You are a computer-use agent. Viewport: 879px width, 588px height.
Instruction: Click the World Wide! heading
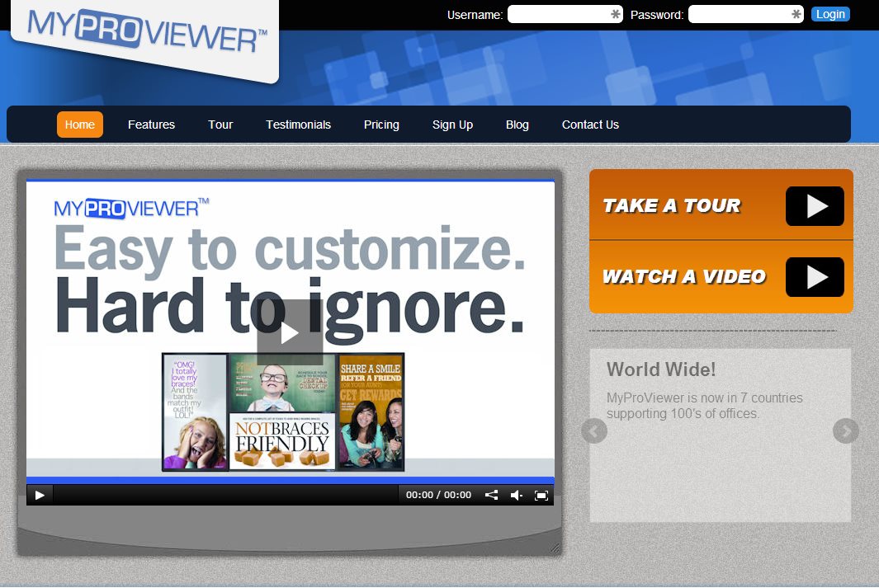pyautogui.click(x=661, y=369)
